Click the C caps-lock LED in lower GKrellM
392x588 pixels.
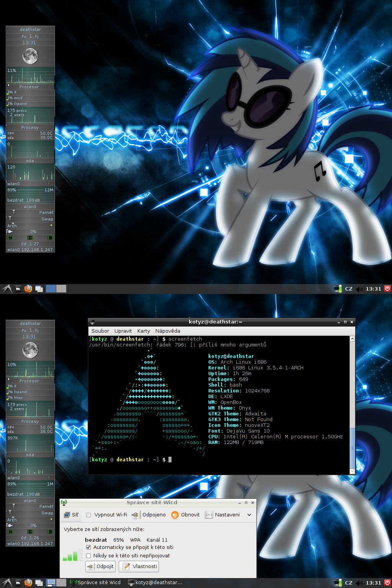coord(30,532)
